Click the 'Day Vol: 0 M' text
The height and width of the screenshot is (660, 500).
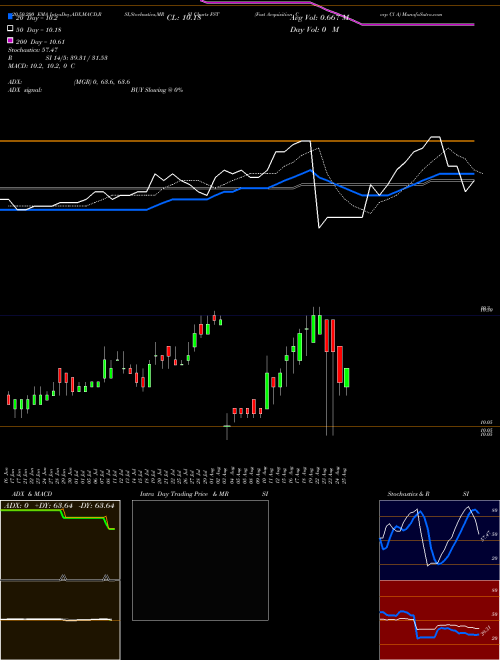coord(314,30)
